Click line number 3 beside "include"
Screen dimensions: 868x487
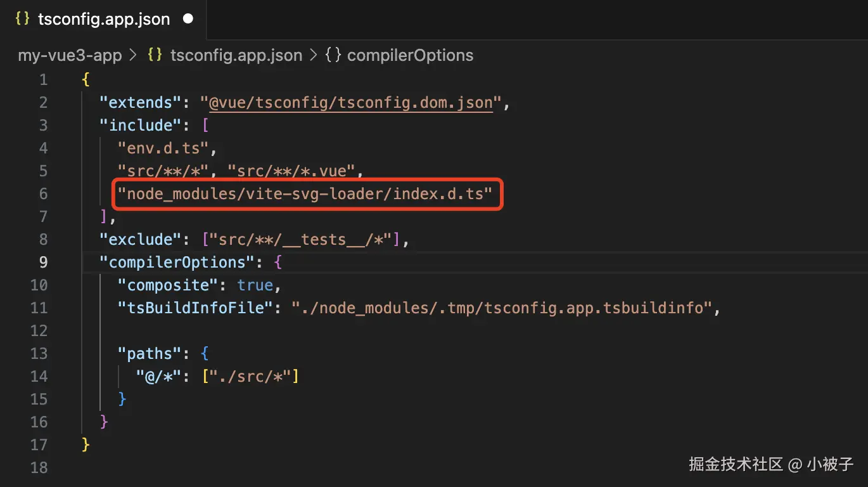click(42, 126)
